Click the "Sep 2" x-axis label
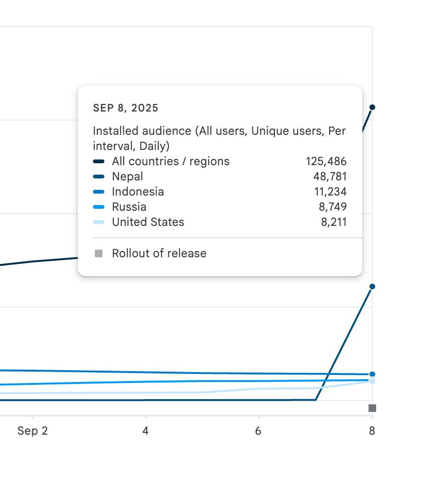Image resolution: width=443 pixels, height=504 pixels. click(x=33, y=431)
